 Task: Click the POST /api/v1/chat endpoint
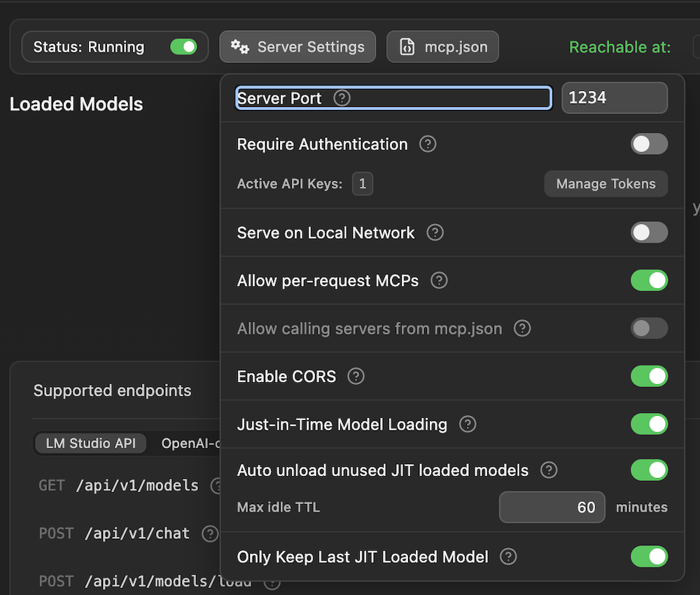pyautogui.click(x=114, y=533)
